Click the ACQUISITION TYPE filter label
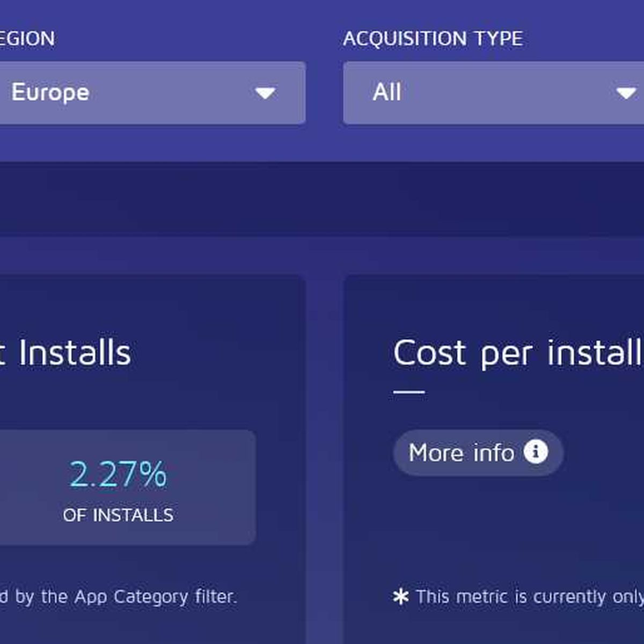The image size is (644, 644). [433, 39]
